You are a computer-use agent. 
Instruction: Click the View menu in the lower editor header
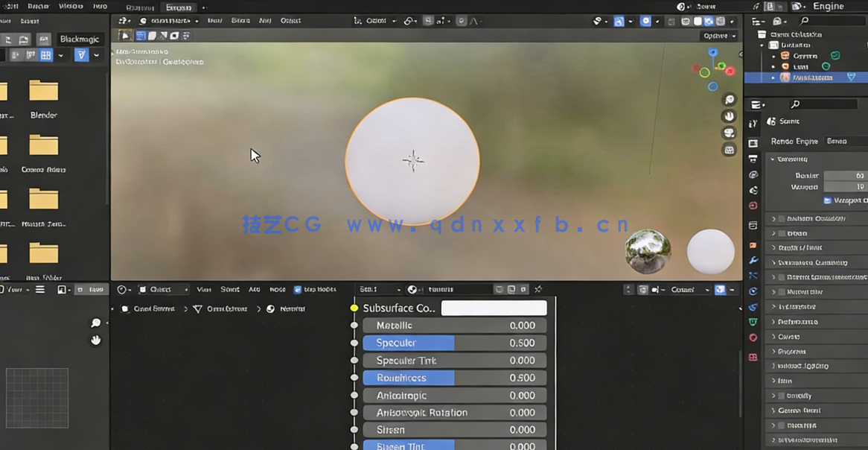(x=205, y=289)
